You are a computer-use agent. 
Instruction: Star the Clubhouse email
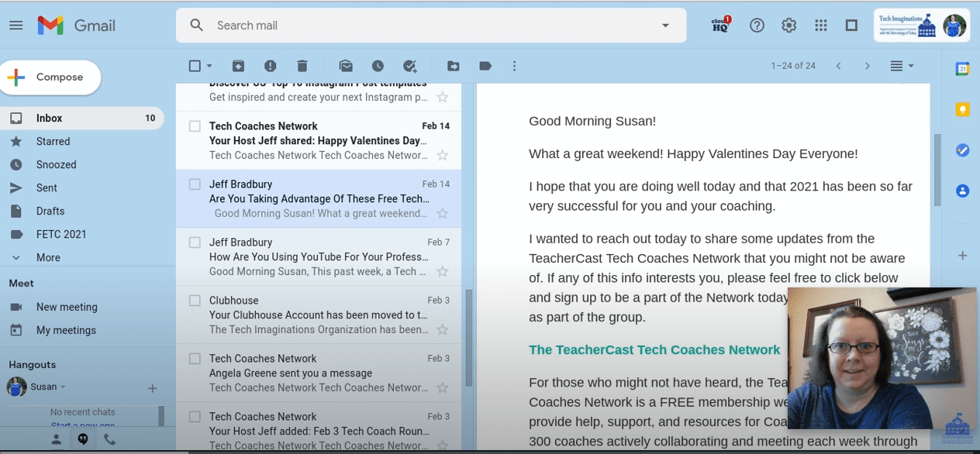coord(443,329)
